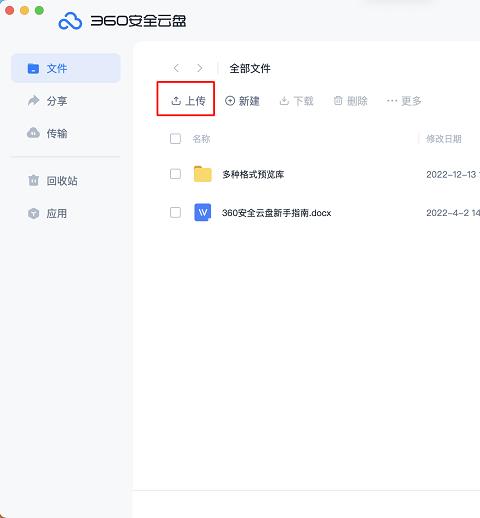The image size is (480, 518).
Task: Open the 更多 more options menu
Action: point(404,101)
